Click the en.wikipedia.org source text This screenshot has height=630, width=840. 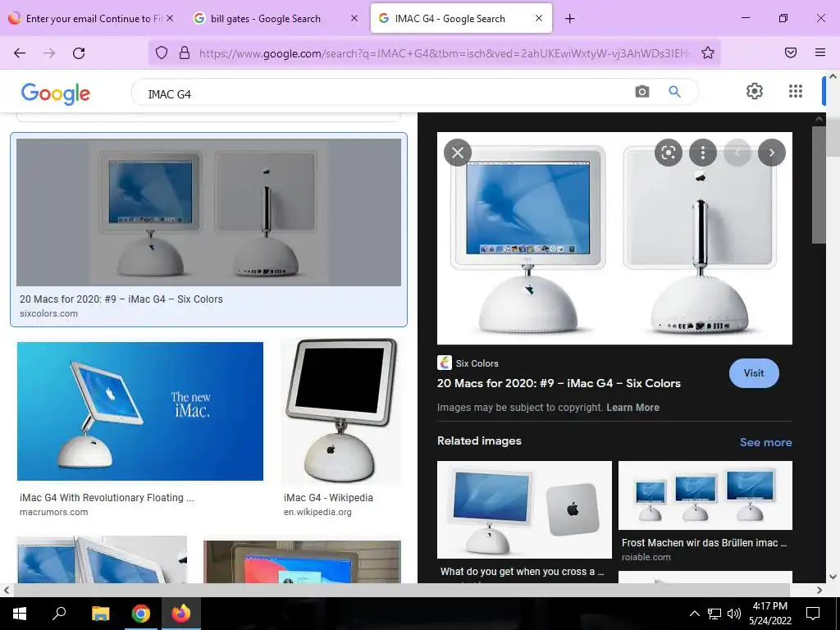point(317,512)
